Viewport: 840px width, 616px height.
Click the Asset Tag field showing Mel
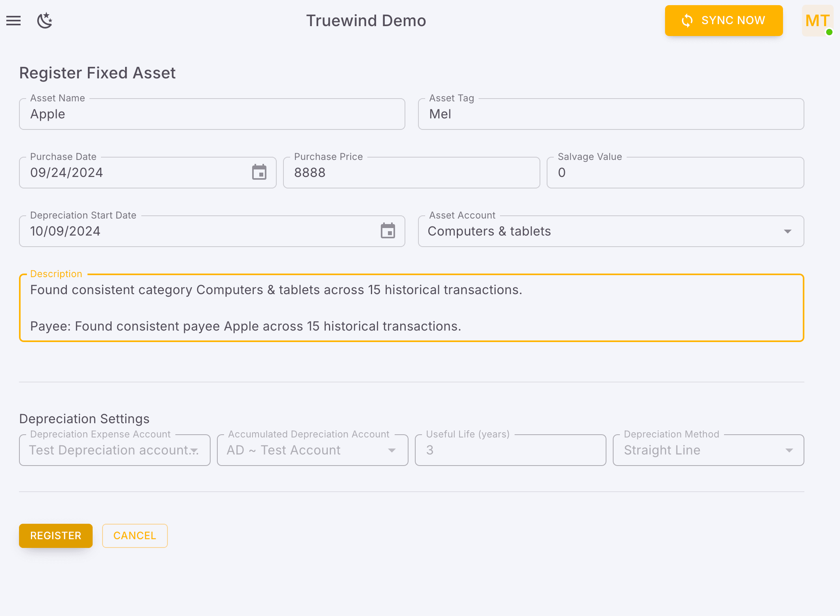coord(610,114)
